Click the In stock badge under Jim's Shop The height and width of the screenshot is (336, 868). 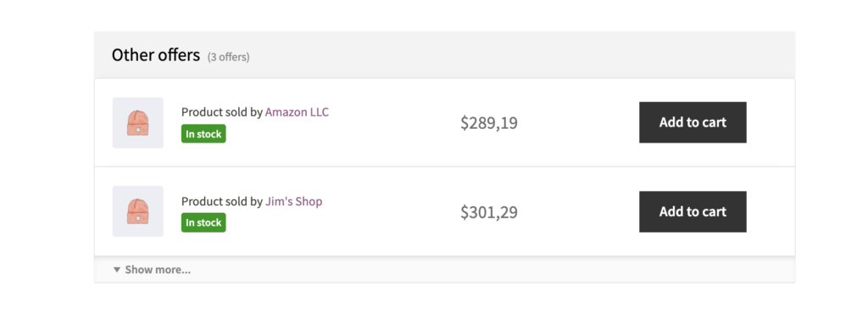pos(203,222)
